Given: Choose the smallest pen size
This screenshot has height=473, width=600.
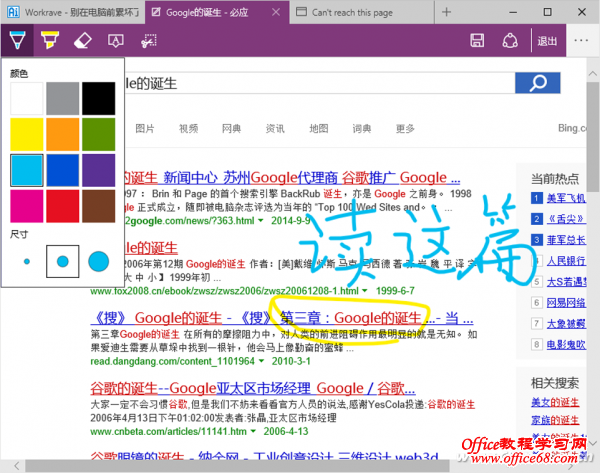Looking at the screenshot, I should point(27,261).
